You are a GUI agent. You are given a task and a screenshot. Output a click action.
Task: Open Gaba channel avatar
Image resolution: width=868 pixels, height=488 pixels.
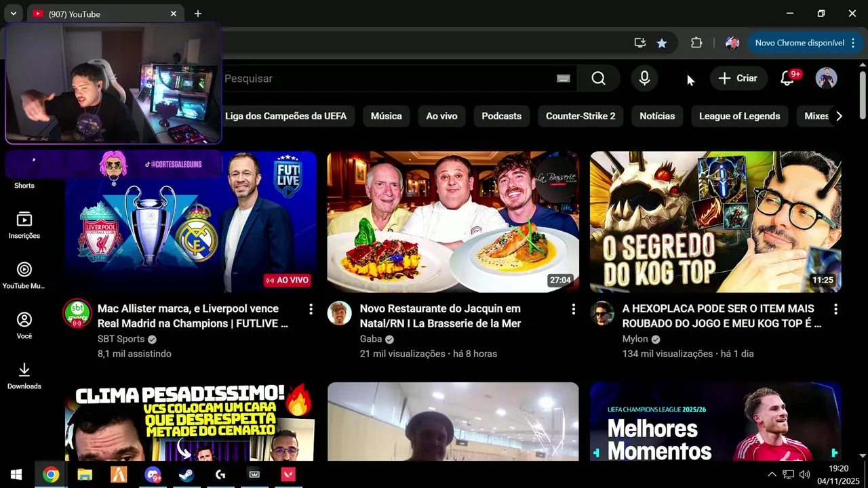tap(339, 313)
